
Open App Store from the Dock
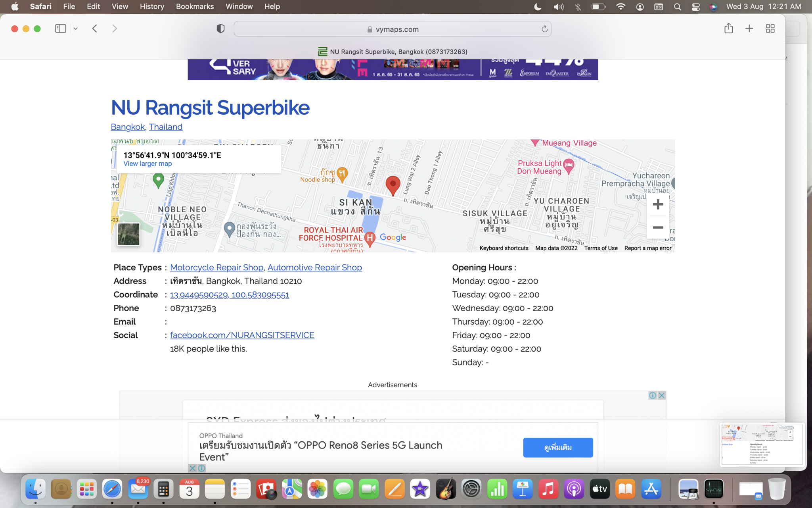coord(651,489)
